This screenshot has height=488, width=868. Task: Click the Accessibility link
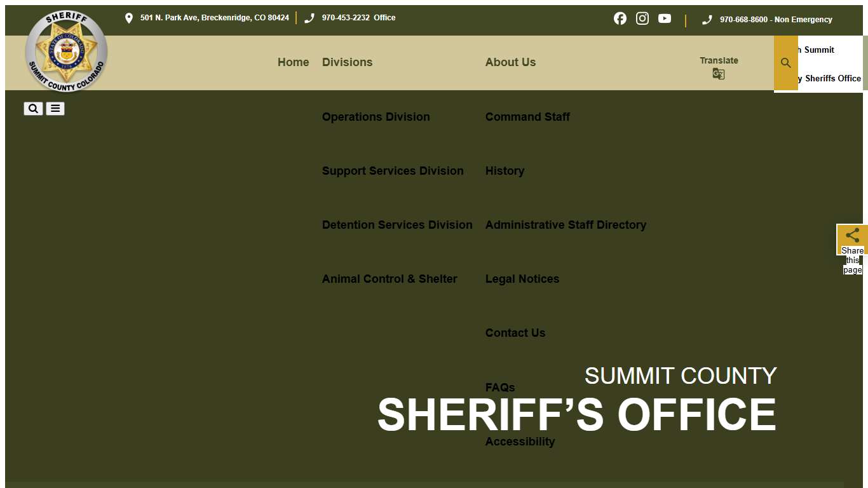tap(520, 441)
